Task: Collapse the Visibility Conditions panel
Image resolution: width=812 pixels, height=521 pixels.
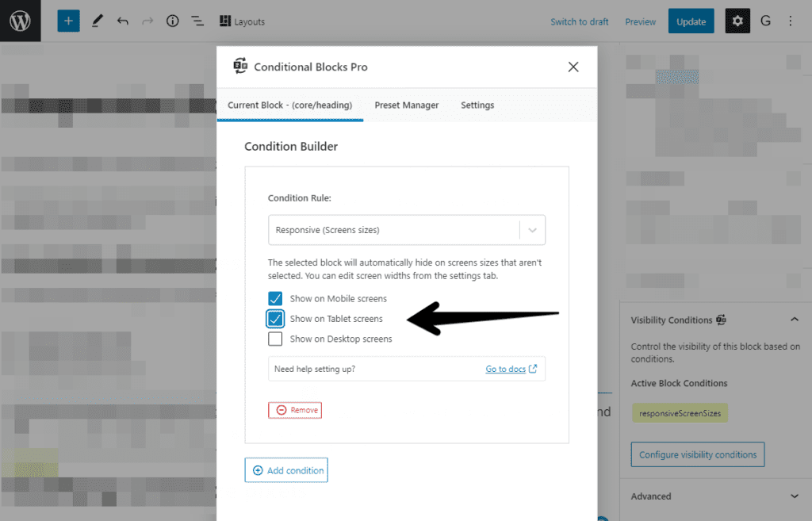Action: coord(795,320)
